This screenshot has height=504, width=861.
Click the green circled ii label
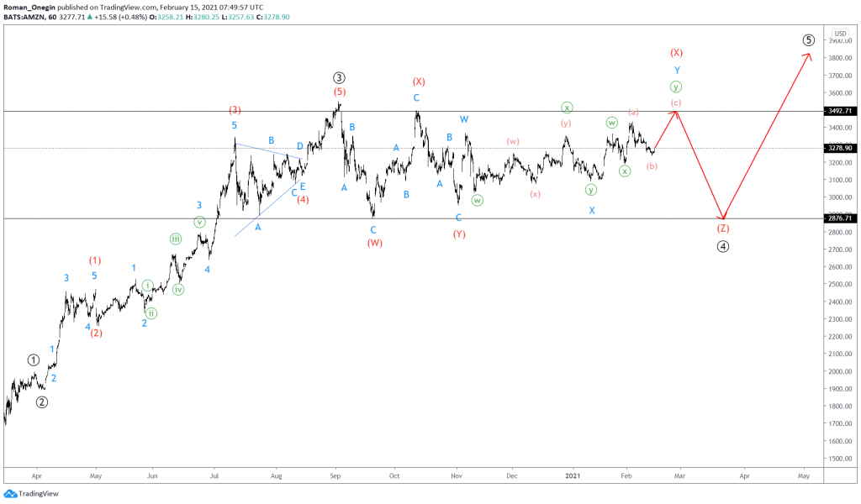click(x=151, y=313)
